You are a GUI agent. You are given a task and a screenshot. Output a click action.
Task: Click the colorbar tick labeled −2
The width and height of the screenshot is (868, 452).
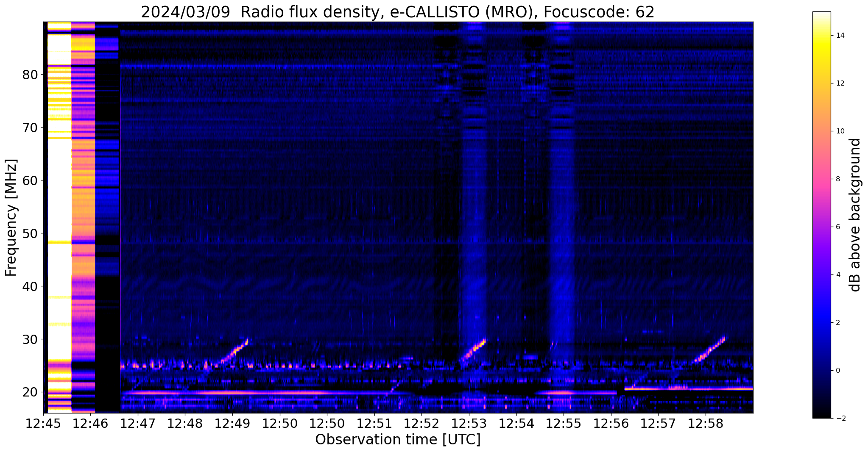(840, 419)
